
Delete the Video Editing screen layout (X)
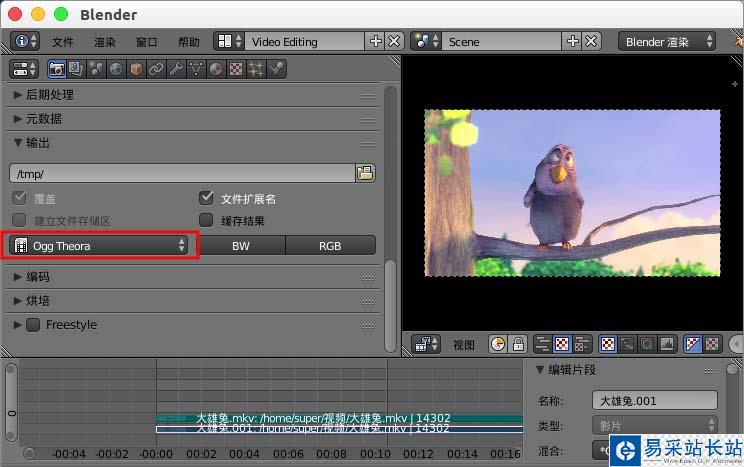(394, 41)
